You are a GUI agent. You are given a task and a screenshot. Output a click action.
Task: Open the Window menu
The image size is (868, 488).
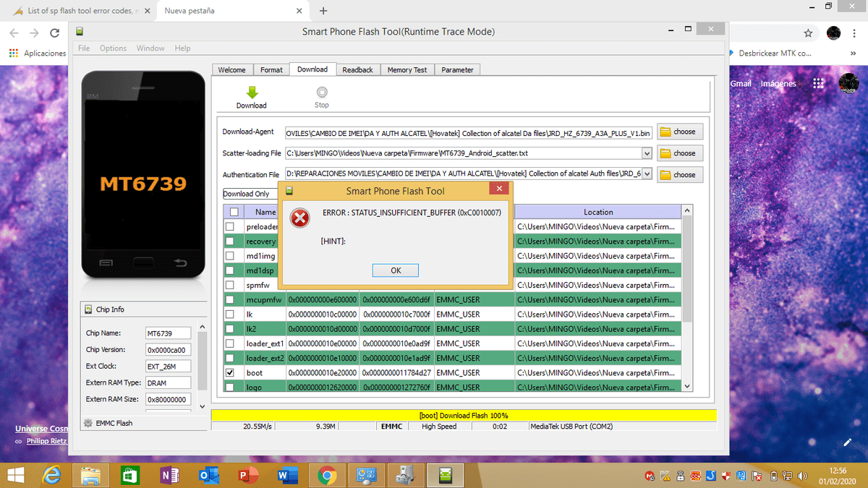pyautogui.click(x=150, y=48)
